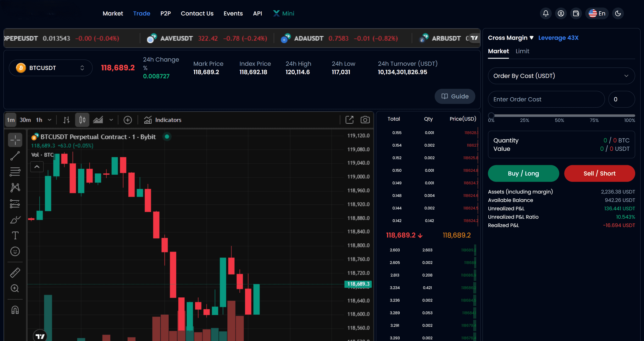
Task: Select the text annotation tool
Action: 15,235
